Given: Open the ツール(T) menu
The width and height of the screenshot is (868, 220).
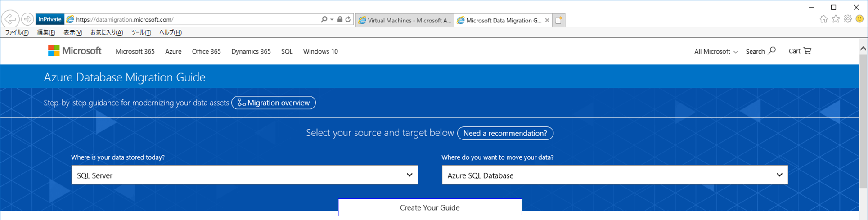Looking at the screenshot, I should coord(141,32).
